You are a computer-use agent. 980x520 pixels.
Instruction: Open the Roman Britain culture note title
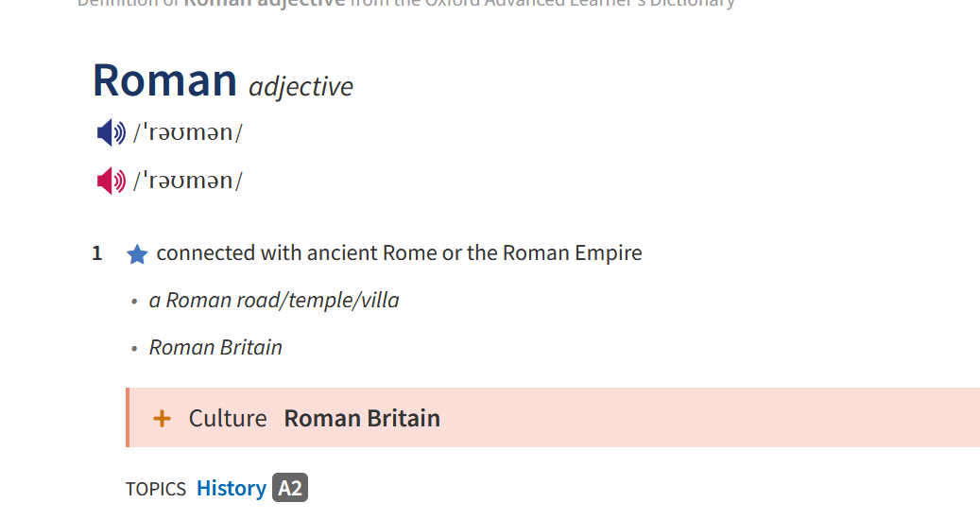point(362,418)
